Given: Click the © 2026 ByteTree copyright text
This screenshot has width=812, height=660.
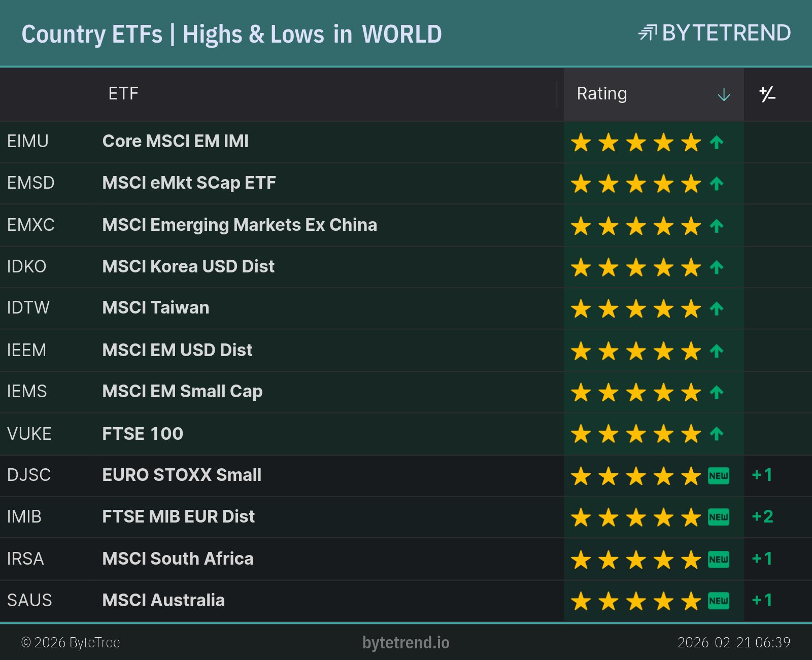Looking at the screenshot, I should pyautogui.click(x=71, y=643).
